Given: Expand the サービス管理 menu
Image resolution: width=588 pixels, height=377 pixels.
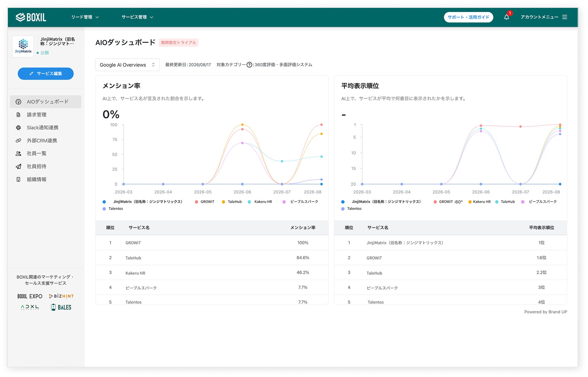Looking at the screenshot, I should tap(138, 17).
